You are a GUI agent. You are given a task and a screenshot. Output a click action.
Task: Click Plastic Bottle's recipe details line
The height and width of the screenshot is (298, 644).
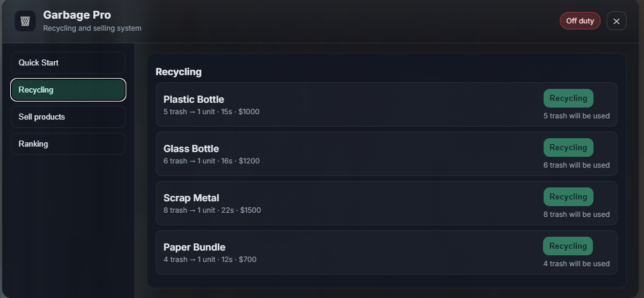[211, 112]
